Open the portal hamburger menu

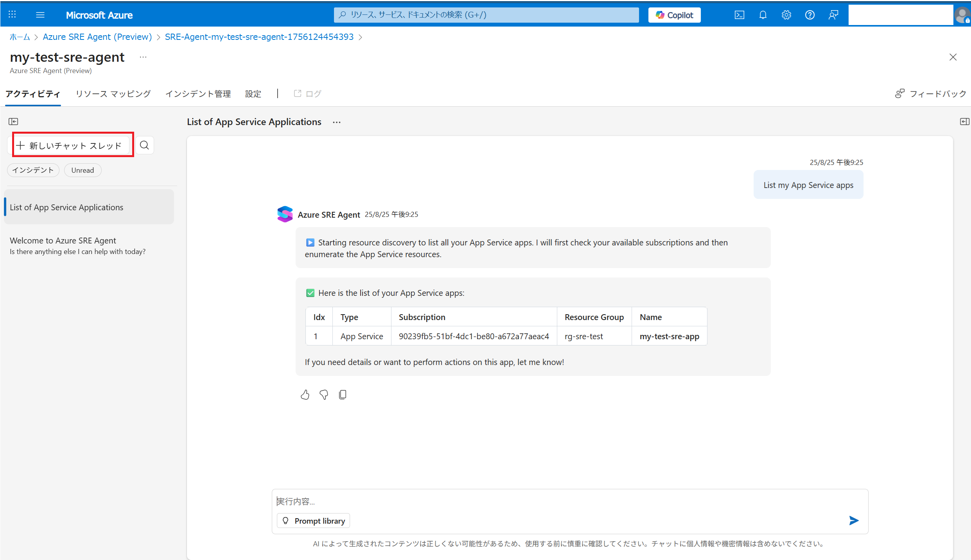(x=40, y=15)
